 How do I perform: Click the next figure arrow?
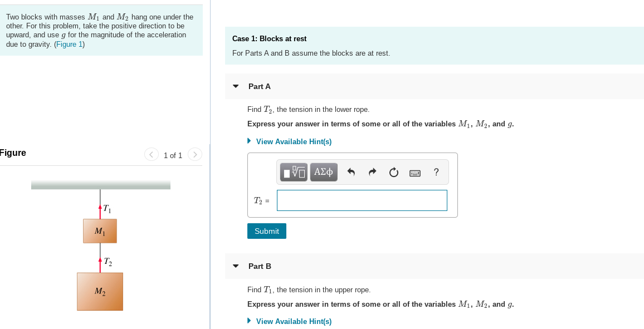(x=194, y=155)
